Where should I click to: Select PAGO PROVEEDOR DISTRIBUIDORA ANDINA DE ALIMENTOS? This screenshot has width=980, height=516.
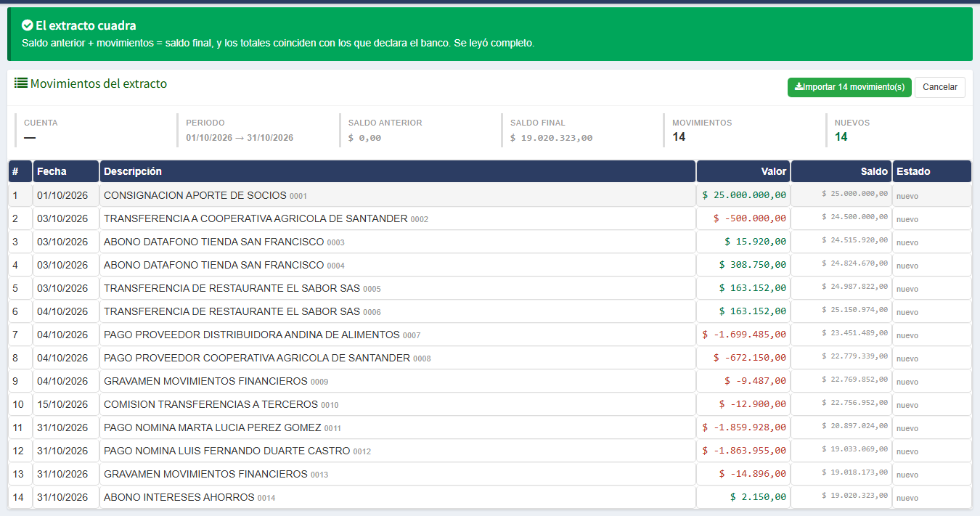point(252,335)
